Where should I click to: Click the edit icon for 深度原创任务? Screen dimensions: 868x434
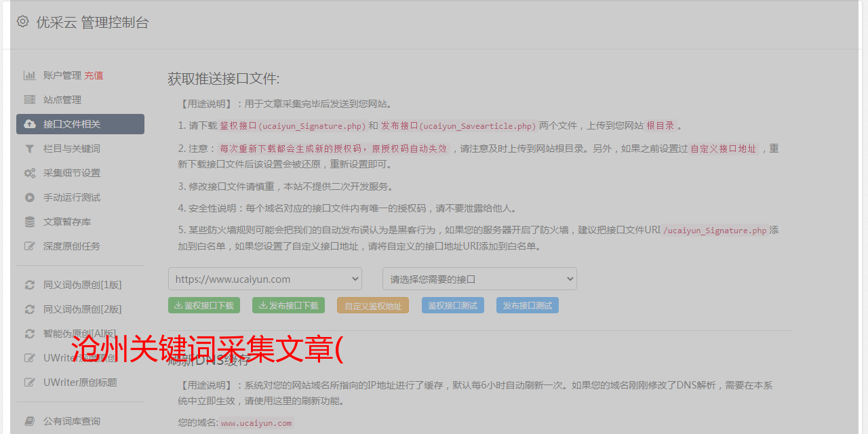click(x=30, y=246)
